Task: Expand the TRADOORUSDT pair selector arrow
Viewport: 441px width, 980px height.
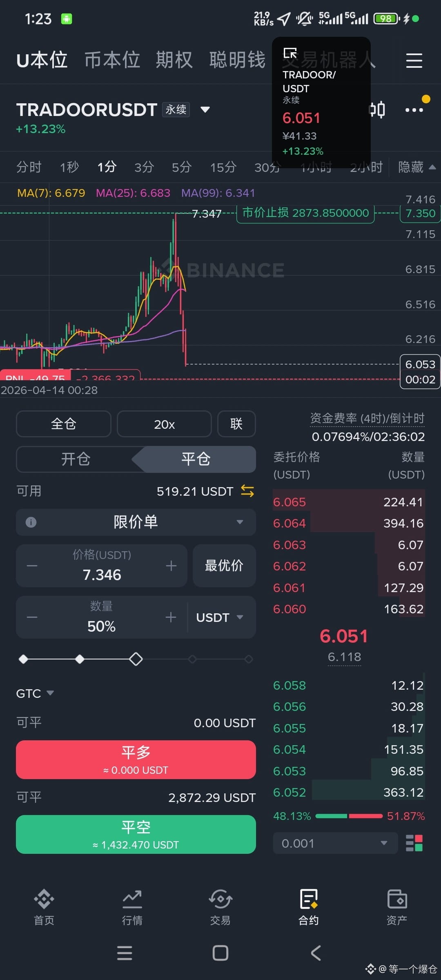Action: pyautogui.click(x=205, y=109)
